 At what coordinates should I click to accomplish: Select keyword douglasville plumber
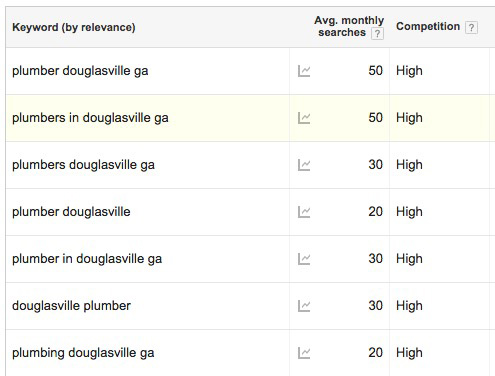click(x=71, y=306)
